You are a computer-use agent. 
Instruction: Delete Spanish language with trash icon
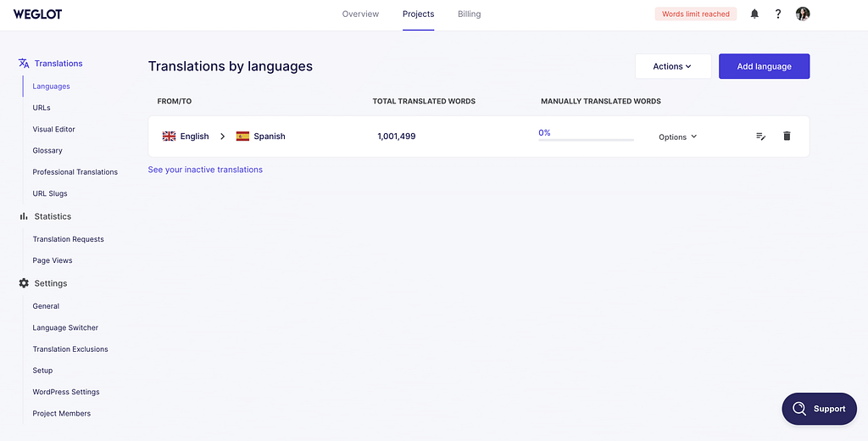pyautogui.click(x=787, y=137)
